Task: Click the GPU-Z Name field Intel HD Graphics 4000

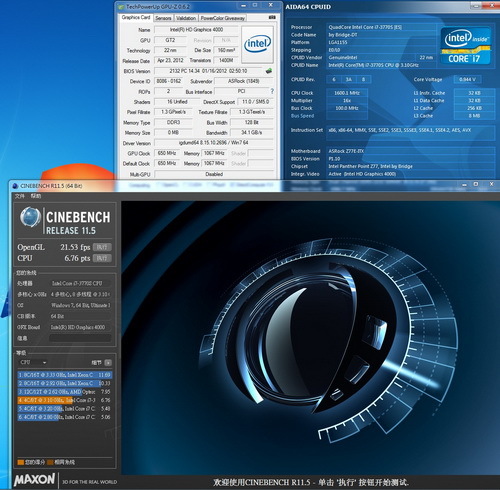Action: [x=196, y=30]
